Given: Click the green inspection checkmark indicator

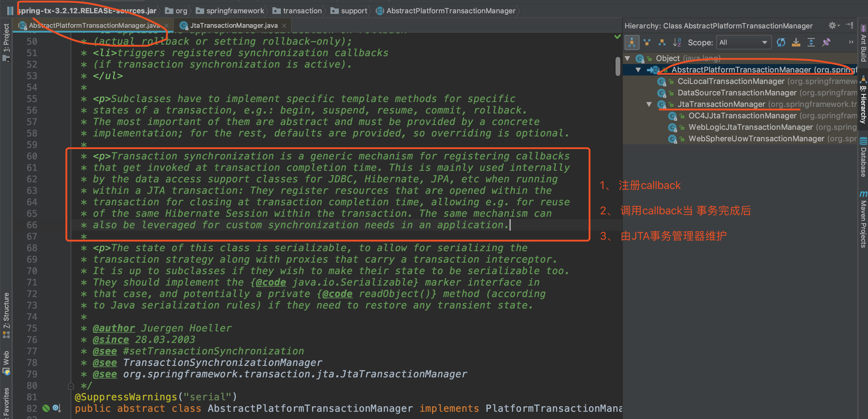Looking at the screenshot, I should tap(617, 37).
